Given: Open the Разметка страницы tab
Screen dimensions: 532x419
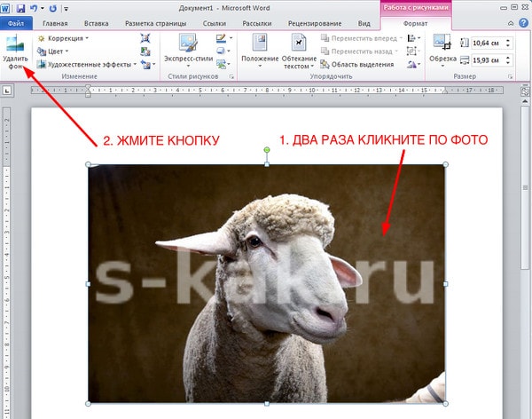Looking at the screenshot, I should (x=156, y=23).
